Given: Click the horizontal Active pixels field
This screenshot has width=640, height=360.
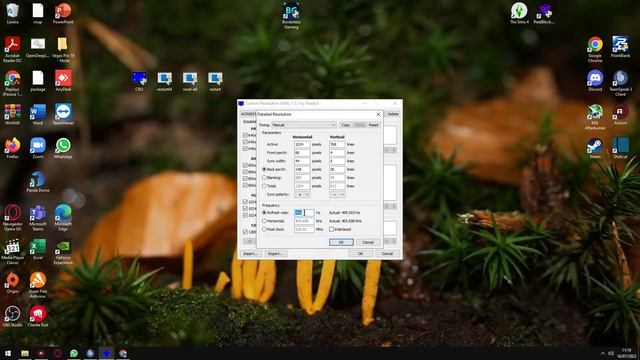Looking at the screenshot, I should 302,144.
